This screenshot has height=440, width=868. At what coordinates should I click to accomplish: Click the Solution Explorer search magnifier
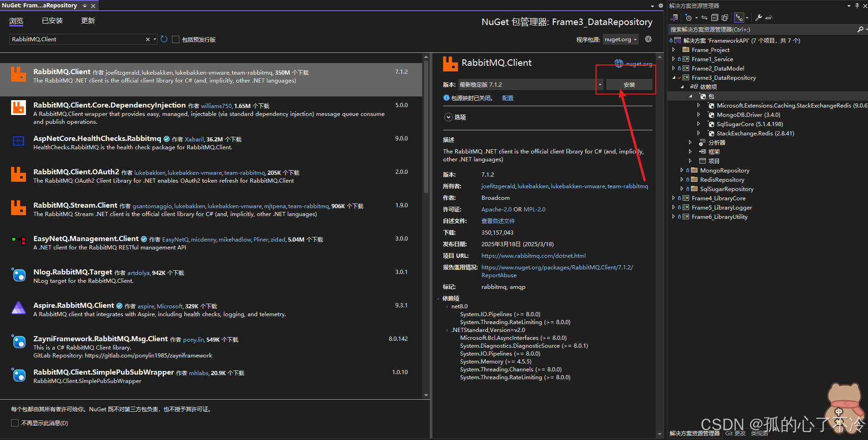click(x=860, y=29)
